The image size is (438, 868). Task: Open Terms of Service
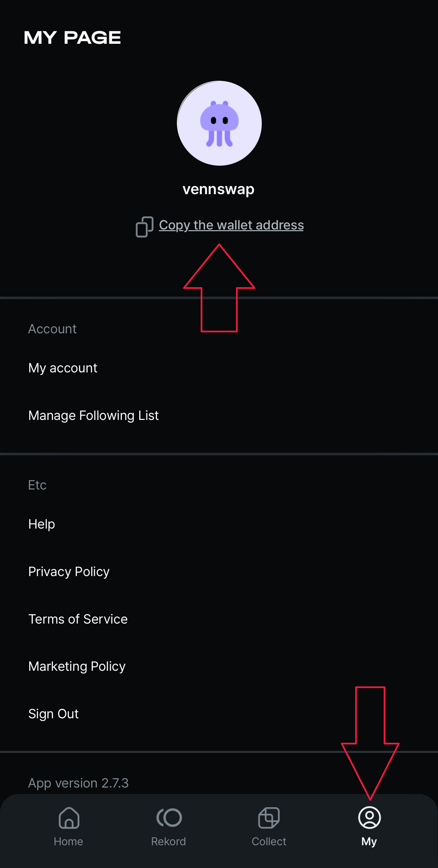78,619
